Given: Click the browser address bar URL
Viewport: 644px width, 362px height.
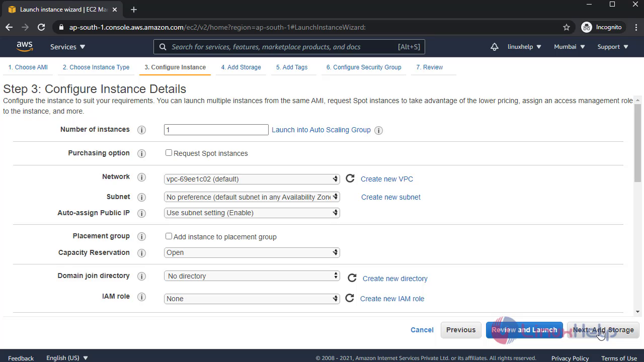Looking at the screenshot, I should [217, 27].
